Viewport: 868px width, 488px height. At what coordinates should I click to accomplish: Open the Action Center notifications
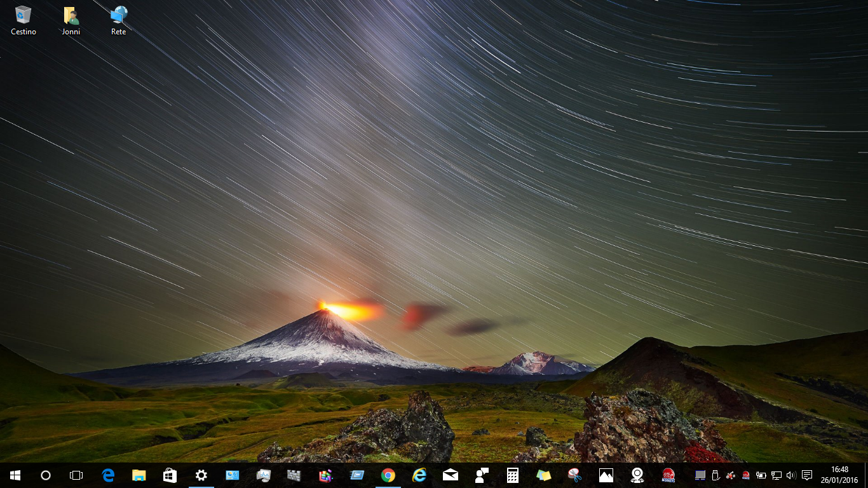(x=806, y=475)
